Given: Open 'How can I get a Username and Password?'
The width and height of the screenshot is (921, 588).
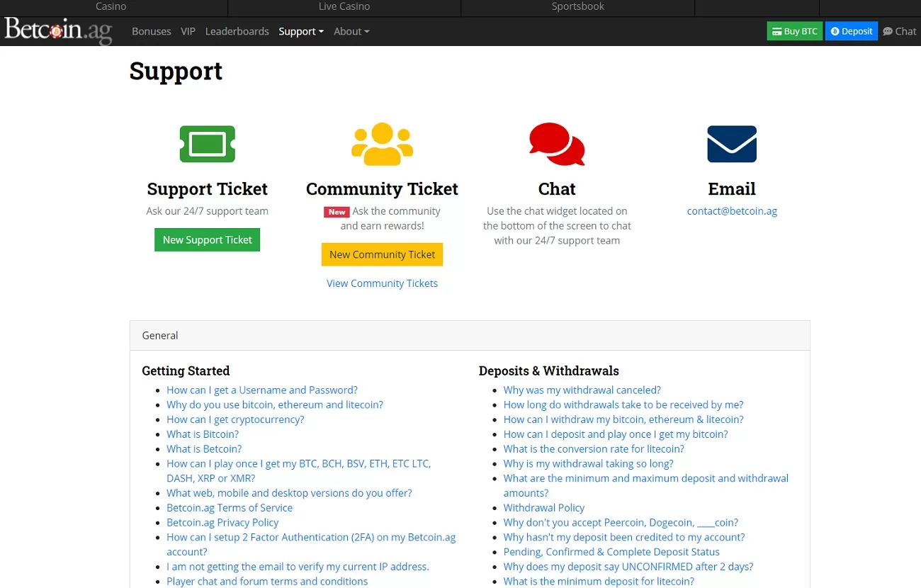Looking at the screenshot, I should tap(262, 390).
